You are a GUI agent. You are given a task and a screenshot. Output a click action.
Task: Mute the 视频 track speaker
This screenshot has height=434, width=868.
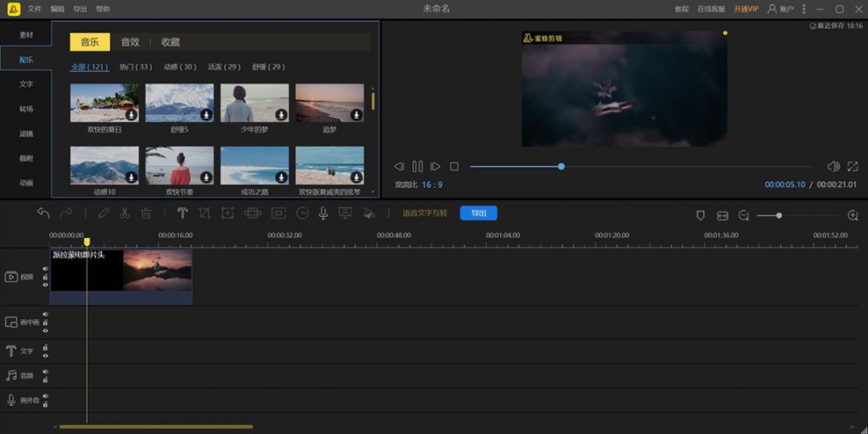coord(46,269)
